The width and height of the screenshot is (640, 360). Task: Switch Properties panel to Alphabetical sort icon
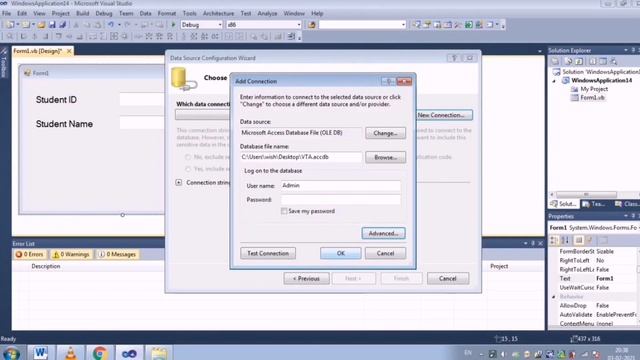click(x=565, y=240)
